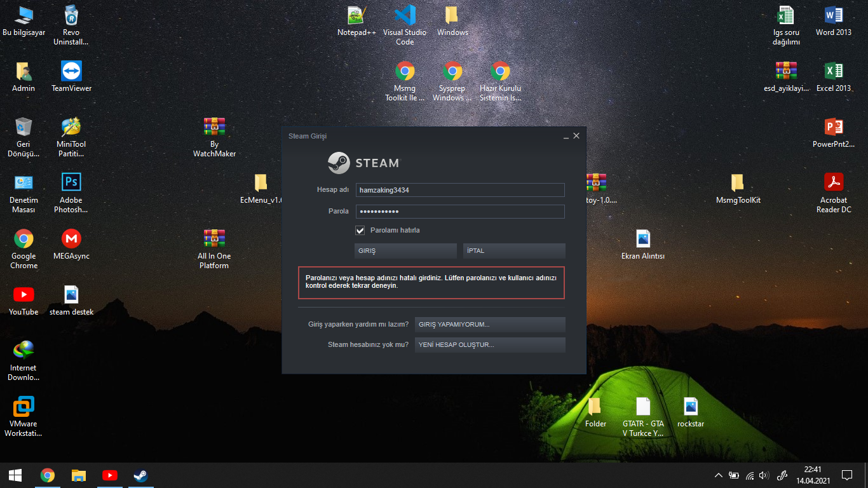868x488 pixels.
Task: Select the Msmg Toolkit Ile Chrome shortcut
Action: 405,81
